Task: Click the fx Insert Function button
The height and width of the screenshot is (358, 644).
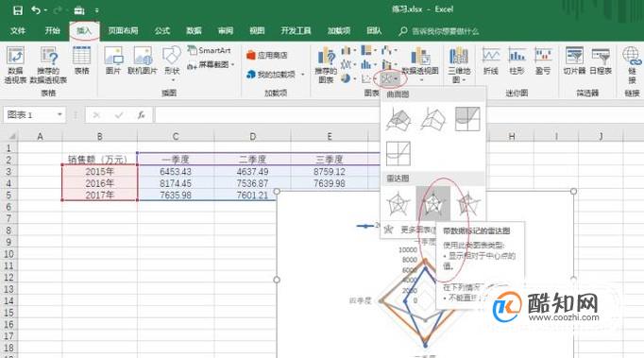Action: click(141, 115)
